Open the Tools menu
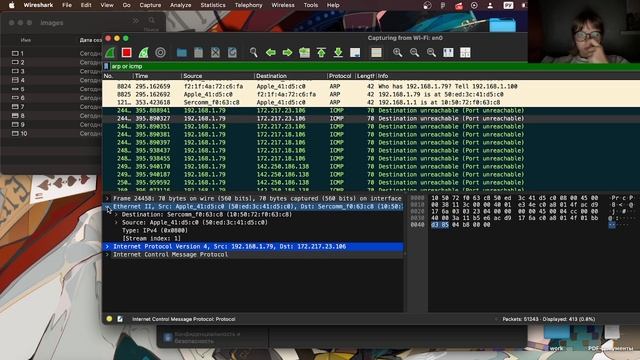 click(x=311, y=5)
